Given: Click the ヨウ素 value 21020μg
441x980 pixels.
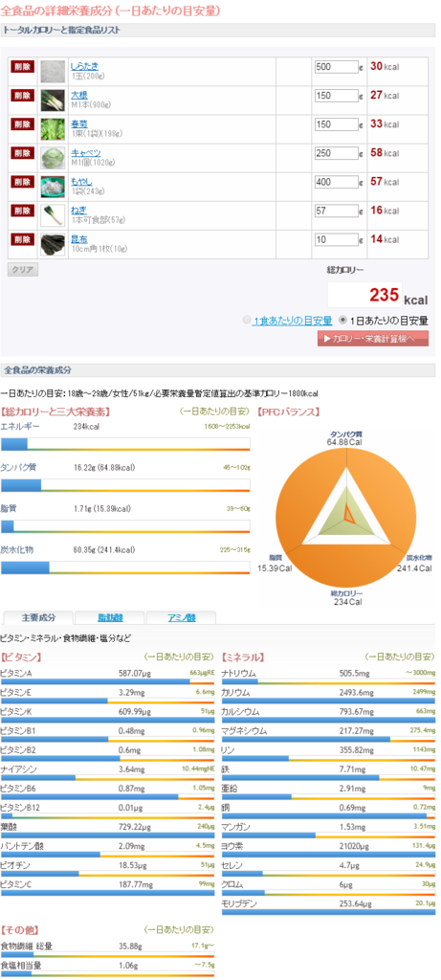Looking at the screenshot, I should point(356,846).
